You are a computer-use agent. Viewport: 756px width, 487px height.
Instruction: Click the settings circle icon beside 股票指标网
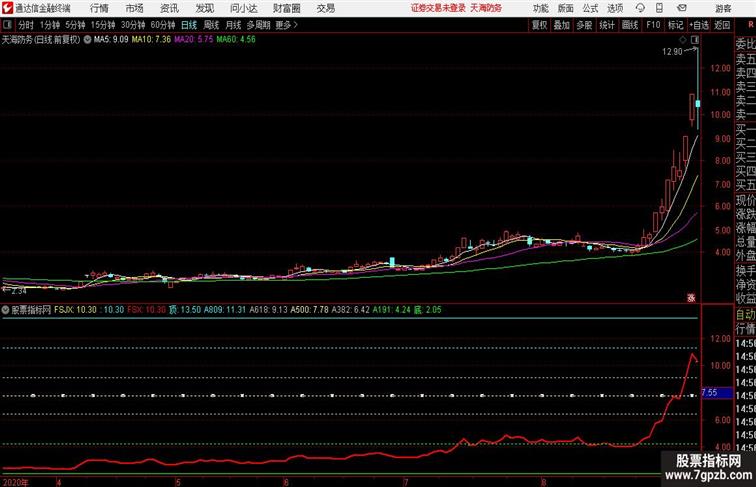[x=5, y=310]
